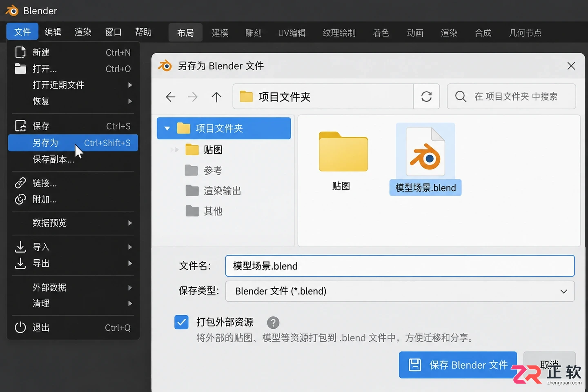Click the Save icon next to 保存
Image resolution: width=588 pixels, height=392 pixels.
tap(20, 126)
